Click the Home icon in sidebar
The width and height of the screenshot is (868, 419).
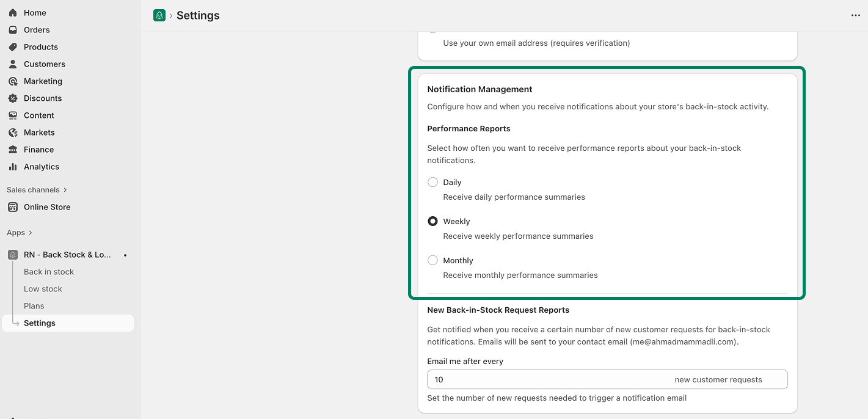(x=13, y=13)
